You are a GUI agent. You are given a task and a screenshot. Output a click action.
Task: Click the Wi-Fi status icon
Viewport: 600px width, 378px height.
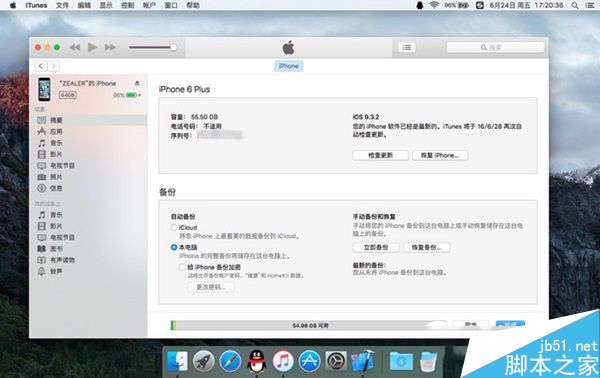pos(434,5)
